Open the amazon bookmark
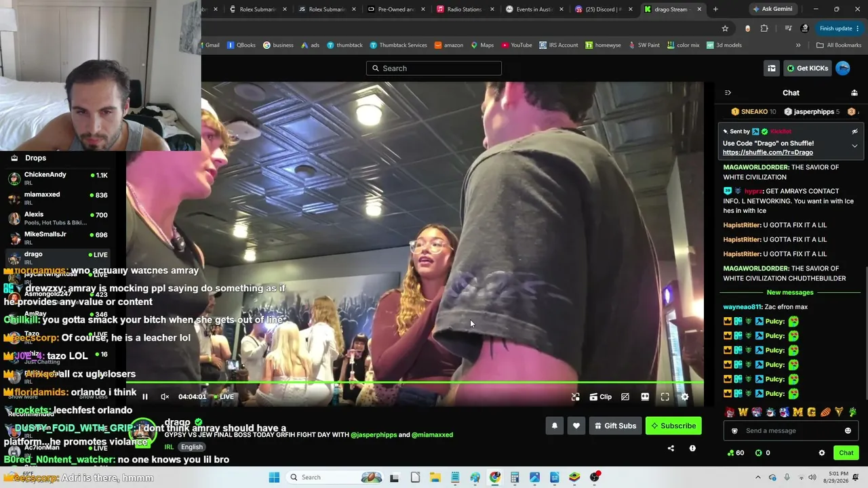The image size is (868, 488). pos(449,45)
